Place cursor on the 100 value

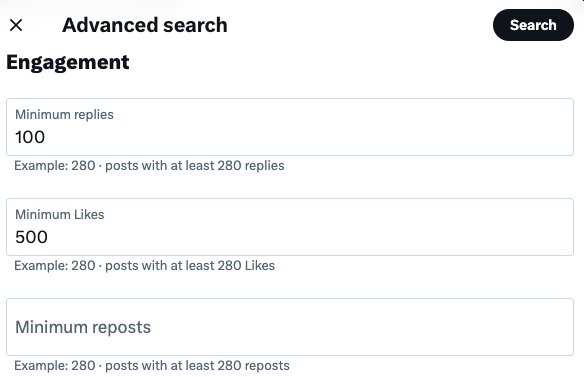(x=30, y=137)
